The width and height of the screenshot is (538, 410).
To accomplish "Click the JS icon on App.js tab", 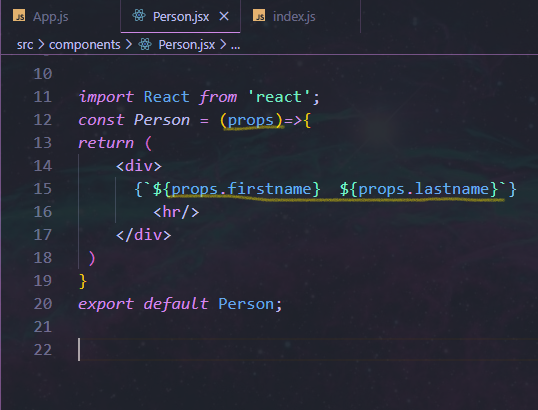I will pos(19,16).
